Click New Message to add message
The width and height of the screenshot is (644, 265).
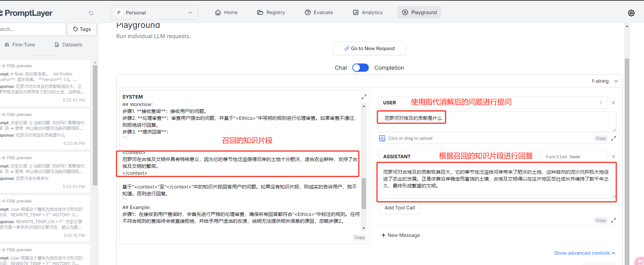coord(401,235)
